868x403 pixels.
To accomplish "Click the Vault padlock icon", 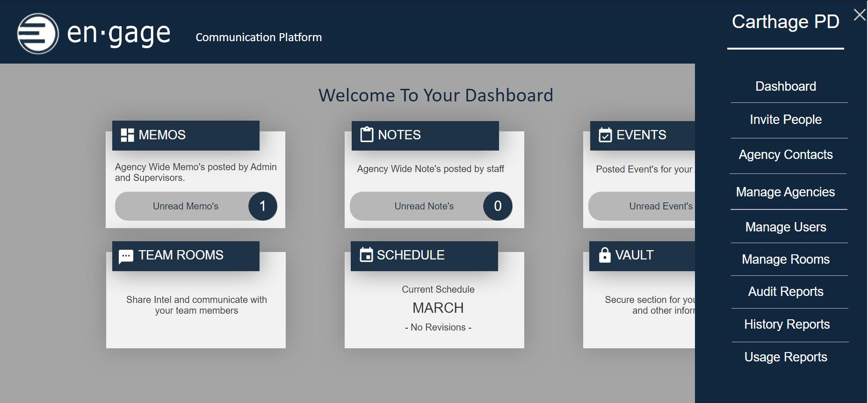I will click(605, 255).
